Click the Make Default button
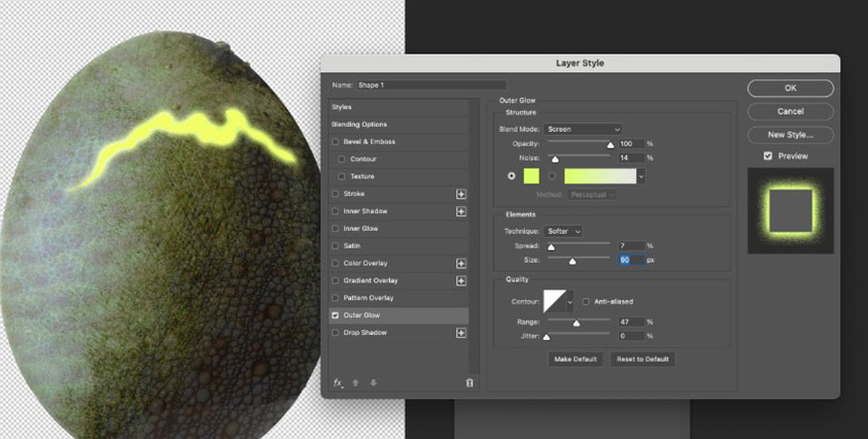Screen dimensions: 868x439 point(575,360)
